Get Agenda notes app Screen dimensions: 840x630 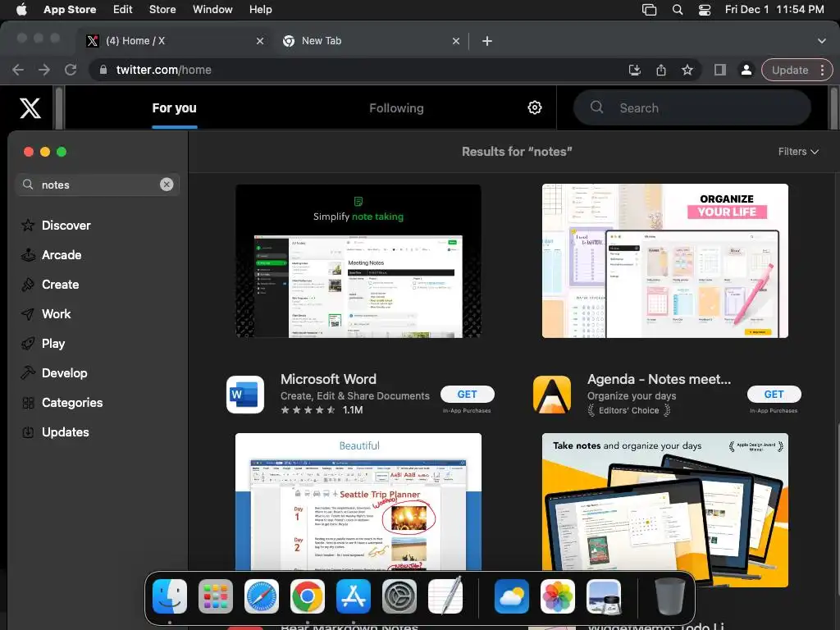(x=774, y=395)
